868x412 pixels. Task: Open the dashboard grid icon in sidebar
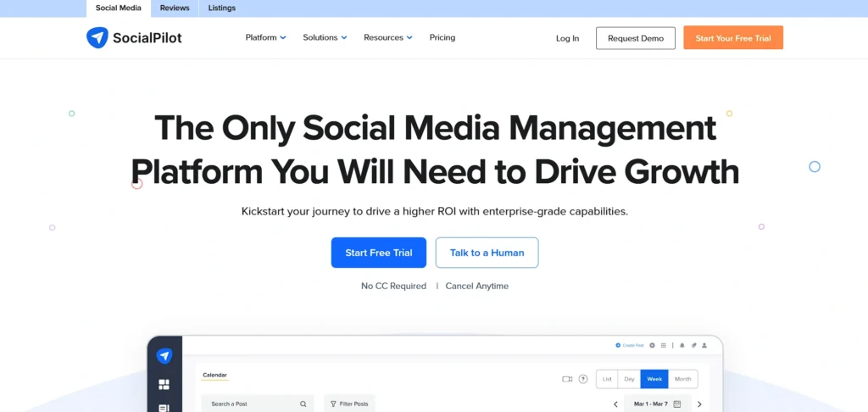point(164,384)
